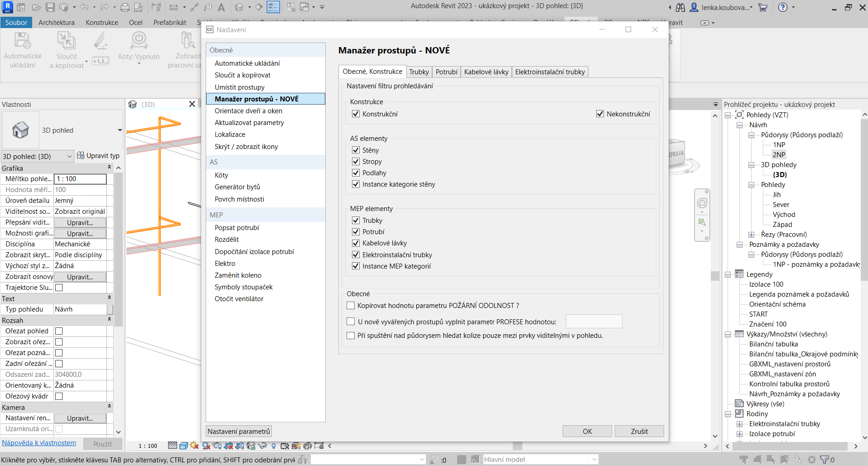Click the binoculars search icon
868x466 pixels.
(x=680, y=7)
